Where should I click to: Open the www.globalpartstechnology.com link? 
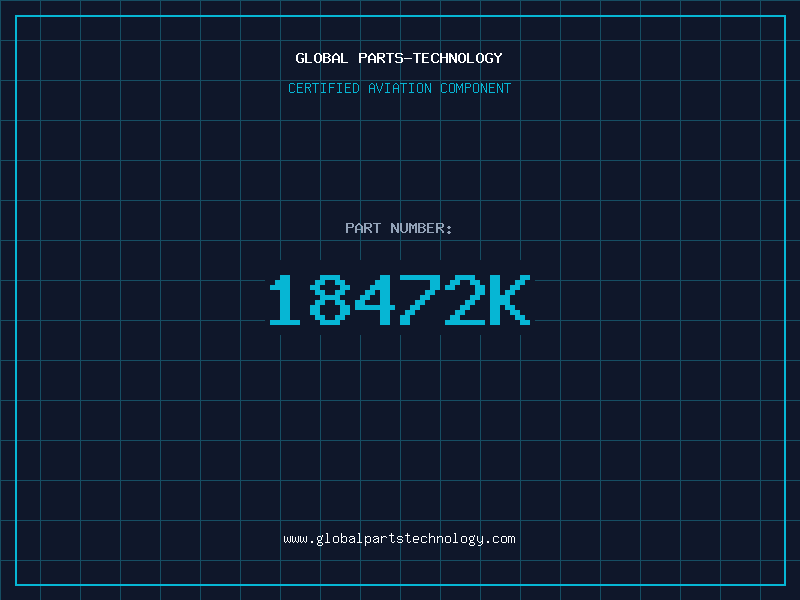click(399, 539)
